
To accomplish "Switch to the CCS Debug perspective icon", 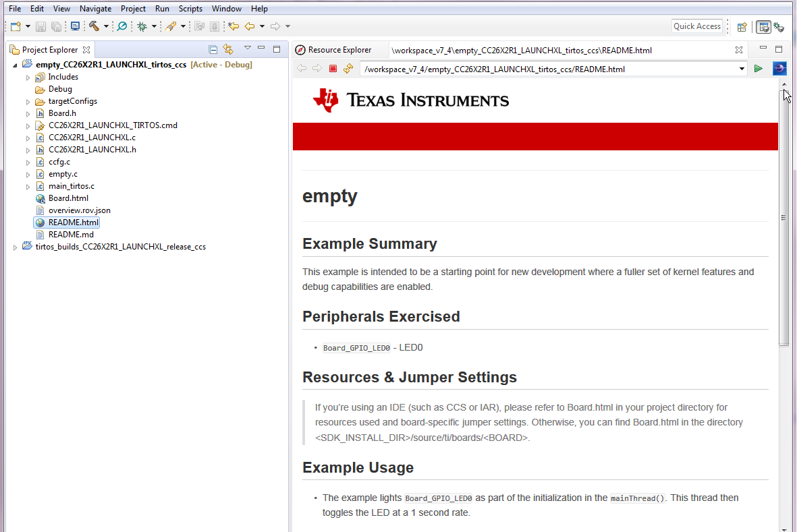I will pos(779,26).
